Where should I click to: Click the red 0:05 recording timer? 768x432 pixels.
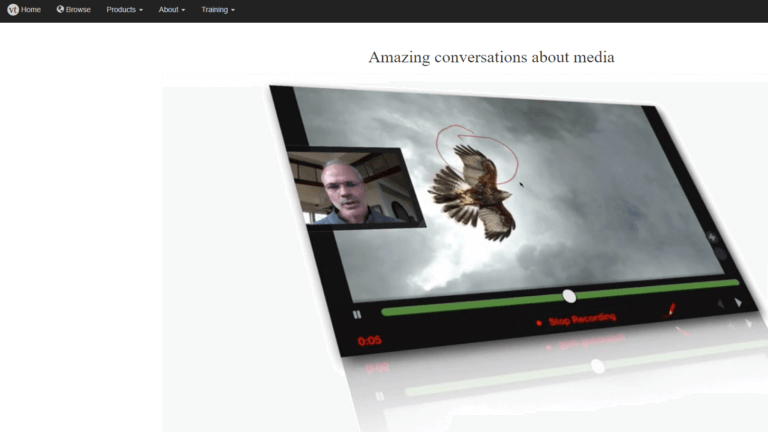(x=369, y=341)
